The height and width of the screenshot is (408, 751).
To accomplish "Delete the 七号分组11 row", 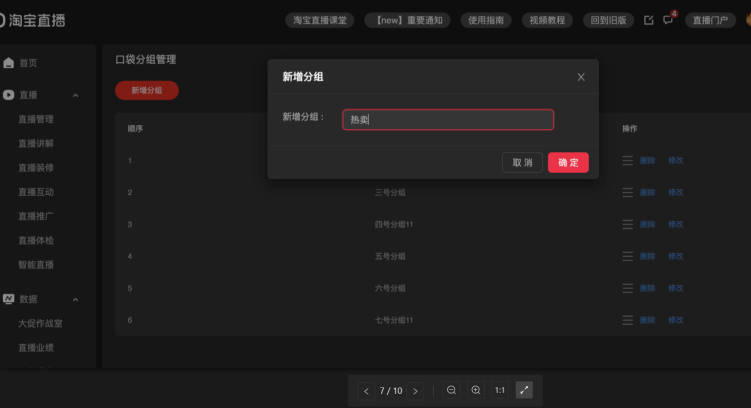I will pos(648,320).
